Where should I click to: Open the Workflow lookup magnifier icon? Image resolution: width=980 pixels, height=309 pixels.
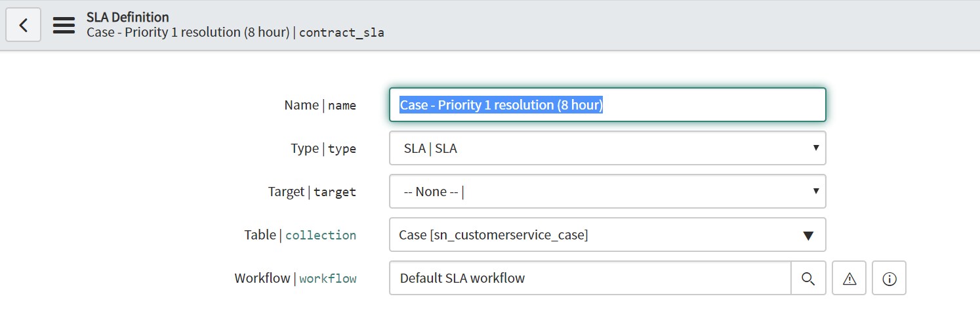pyautogui.click(x=808, y=278)
